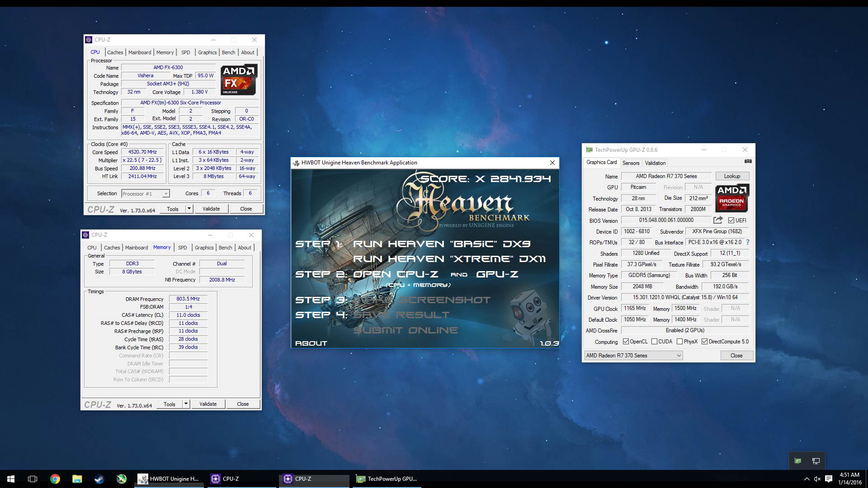Click the NB Frequency value 2008.8 MHz
This screenshot has width=868, height=488.
tap(222, 280)
